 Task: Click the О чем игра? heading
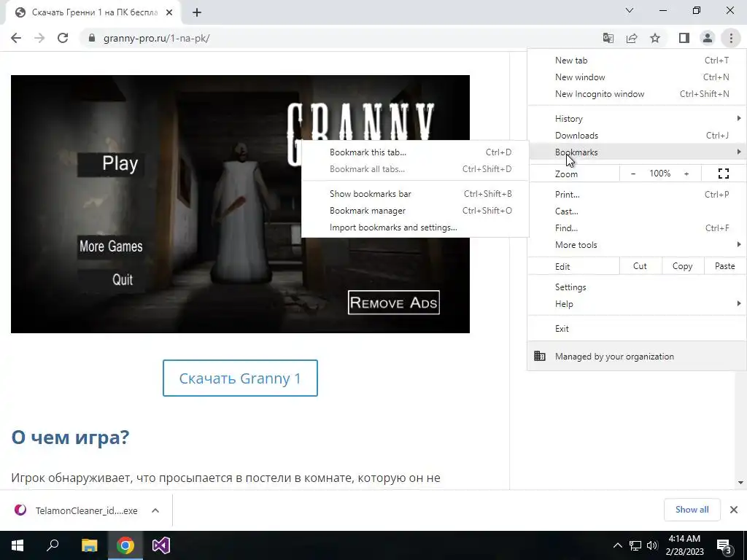[x=71, y=437]
